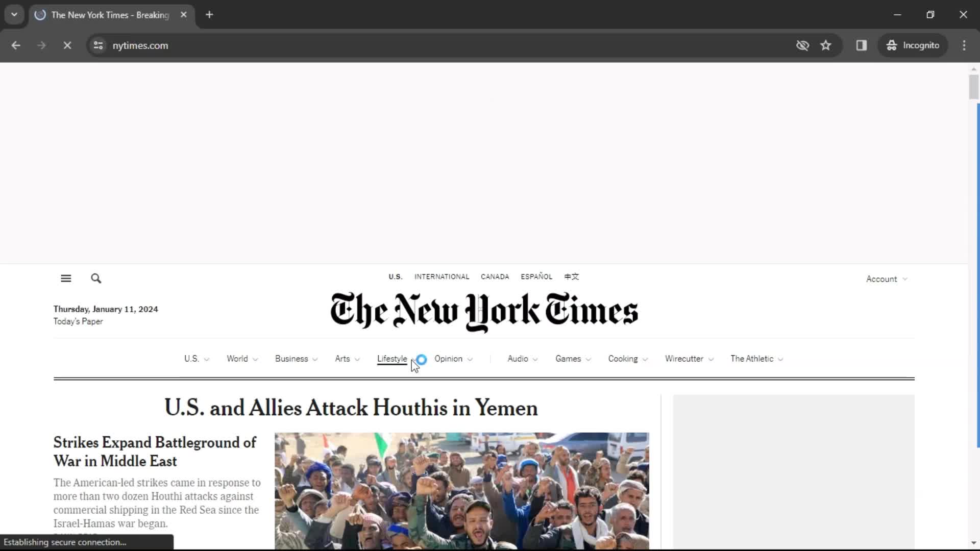Image resolution: width=980 pixels, height=551 pixels.
Task: Click the Strikes Expand Battleground article headline
Action: (154, 452)
